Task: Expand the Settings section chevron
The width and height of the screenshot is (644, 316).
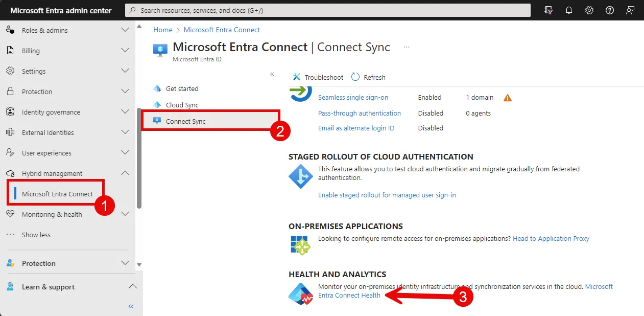Action: pos(125,71)
